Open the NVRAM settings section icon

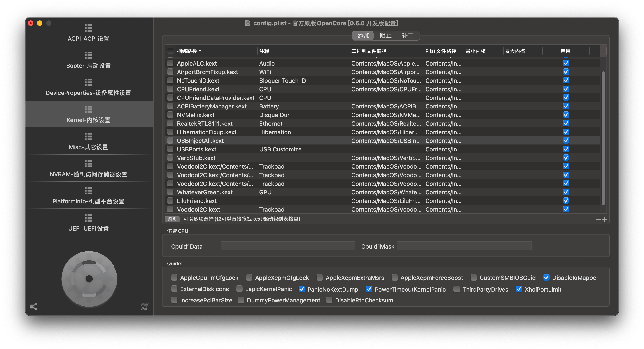88,164
